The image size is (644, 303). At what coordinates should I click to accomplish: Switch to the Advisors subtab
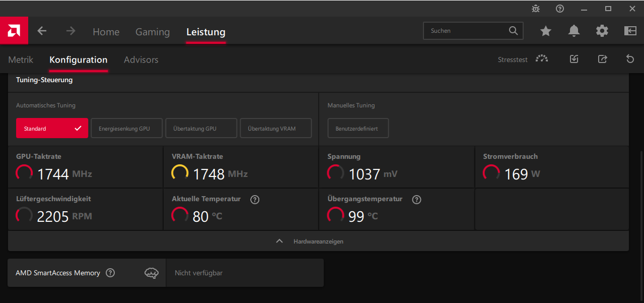pos(141,59)
